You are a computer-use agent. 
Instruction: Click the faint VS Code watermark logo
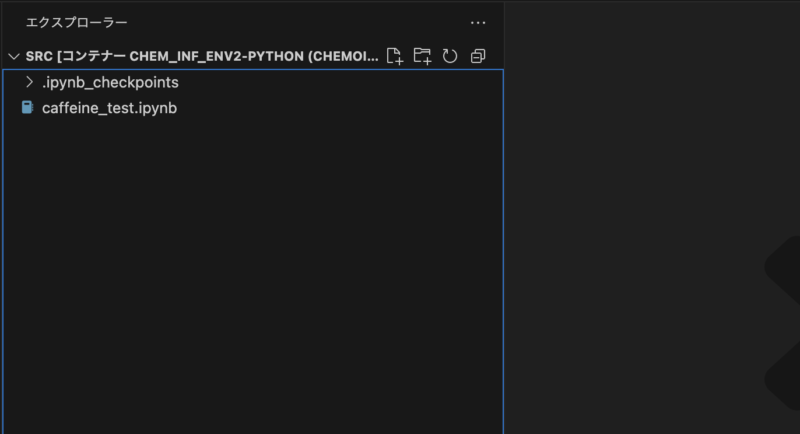tap(782, 321)
